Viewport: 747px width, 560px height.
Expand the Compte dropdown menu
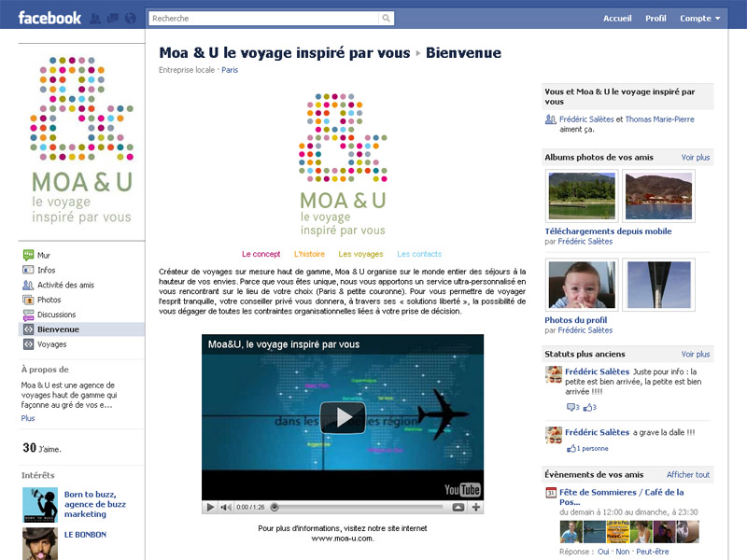pyautogui.click(x=700, y=18)
